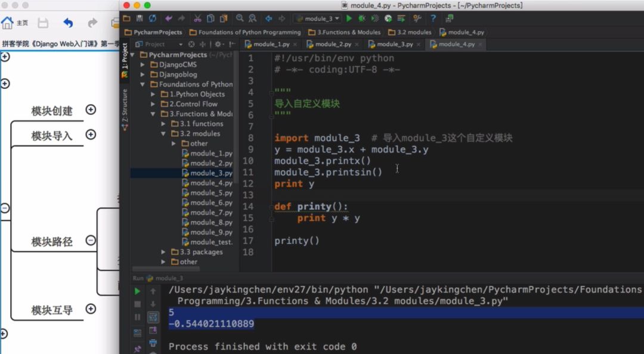644x354 pixels.
Task: Expand the 模块创建 mind map node
Action: pyautogui.click(x=91, y=109)
